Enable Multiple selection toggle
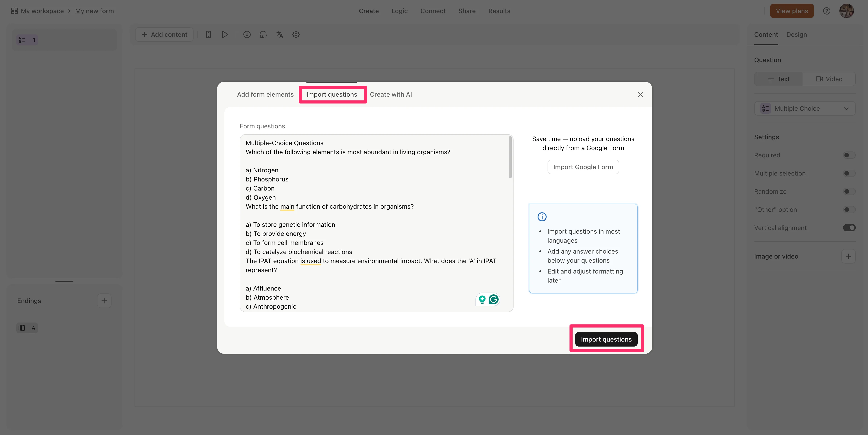 click(x=849, y=173)
